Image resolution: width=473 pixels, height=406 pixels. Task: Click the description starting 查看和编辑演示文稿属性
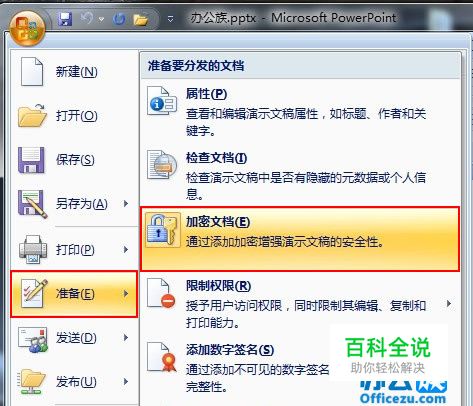(x=306, y=122)
